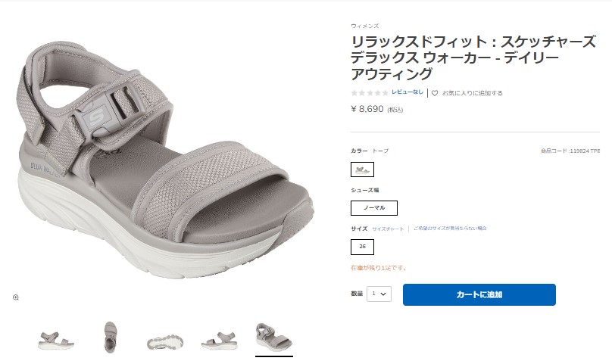
Task: Open the サイズチャート size chart link
Action: (x=388, y=229)
